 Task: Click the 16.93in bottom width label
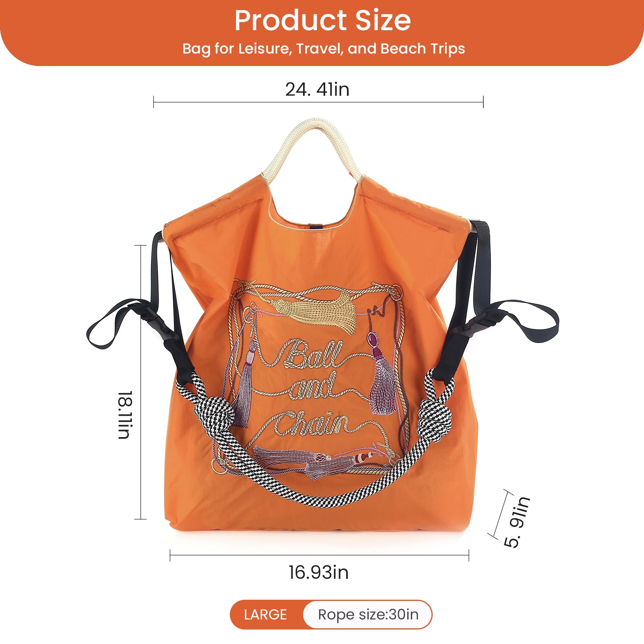319,572
